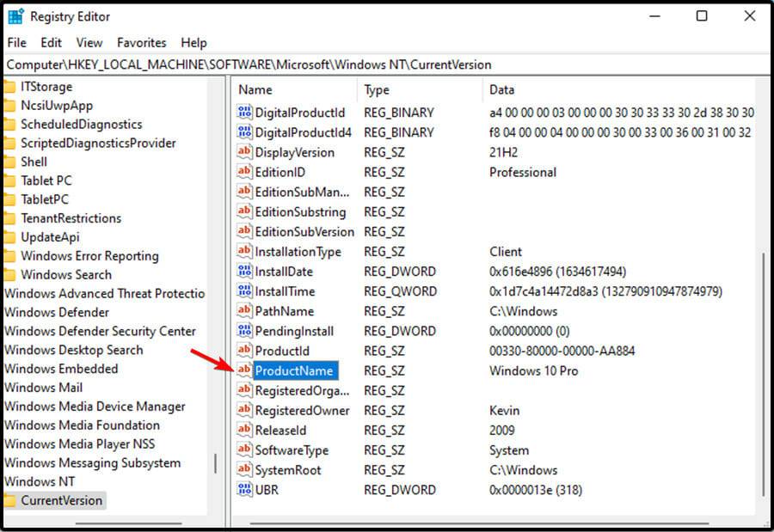Click the '21H2' data value
This screenshot has height=532, width=774.
point(503,152)
